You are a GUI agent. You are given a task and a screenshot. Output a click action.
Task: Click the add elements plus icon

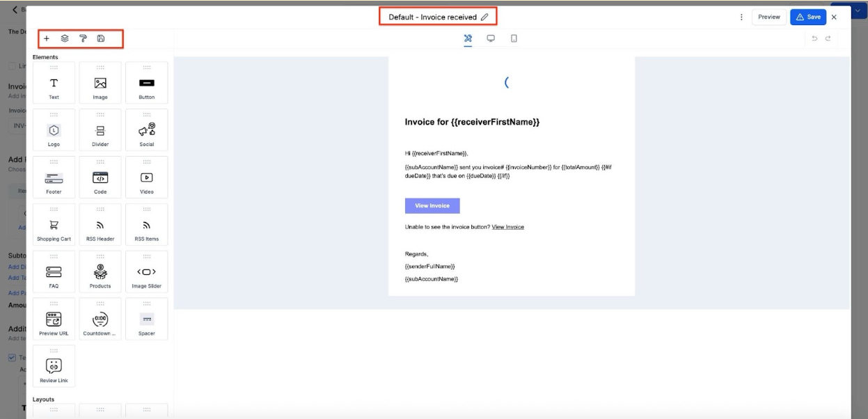[x=47, y=39]
